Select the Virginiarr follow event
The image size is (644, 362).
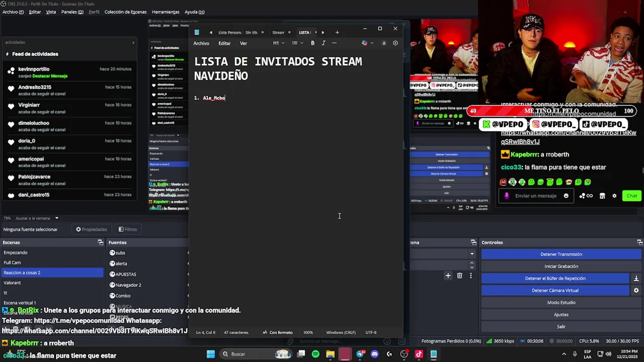pos(69,108)
